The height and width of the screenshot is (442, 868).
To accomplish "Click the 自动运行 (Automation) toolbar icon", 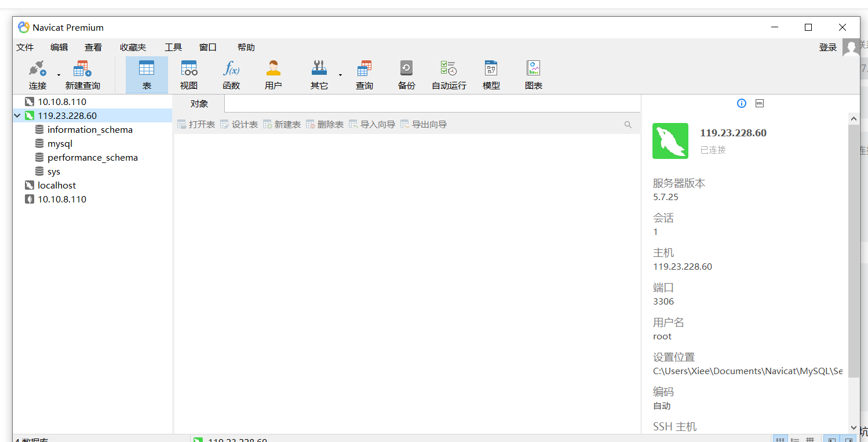I will point(448,75).
